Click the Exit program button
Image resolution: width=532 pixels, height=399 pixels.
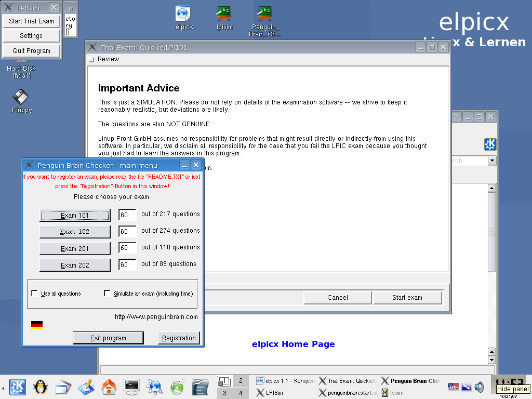108,338
